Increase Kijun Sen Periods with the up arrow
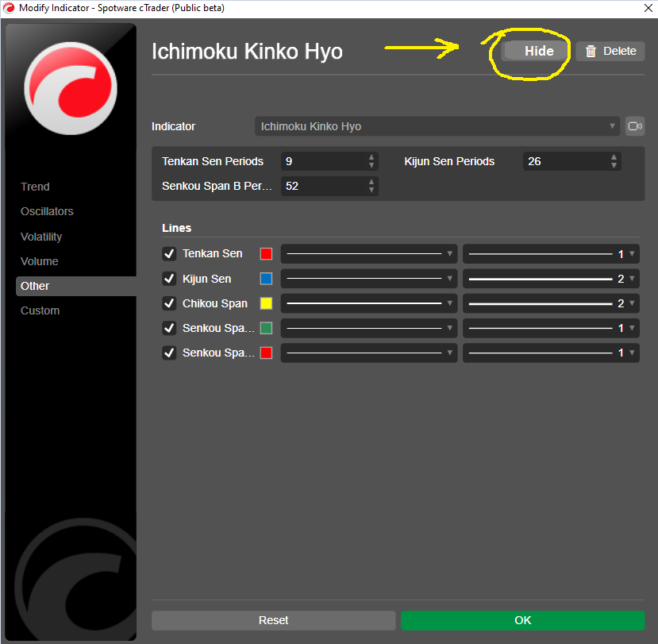658x644 pixels. [614, 157]
